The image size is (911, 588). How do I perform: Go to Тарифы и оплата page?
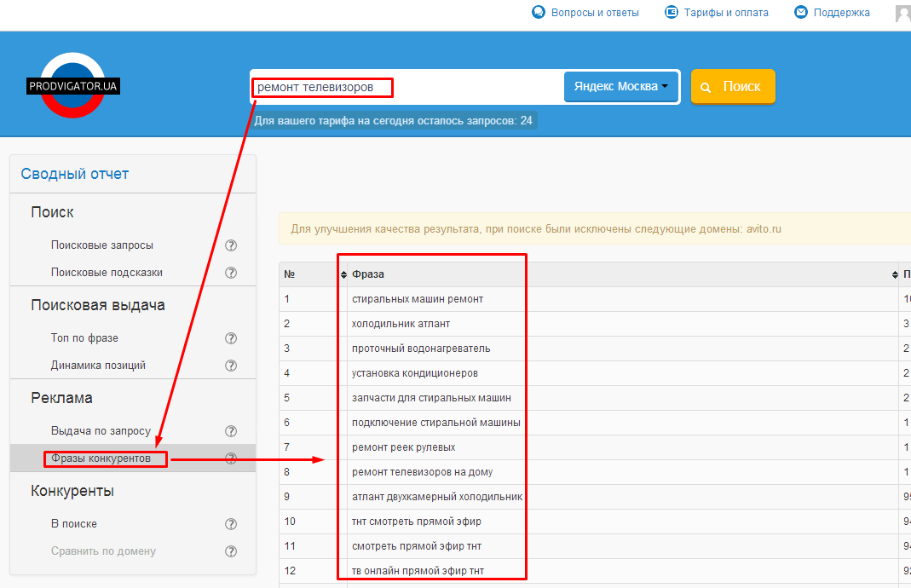pyautogui.click(x=725, y=13)
